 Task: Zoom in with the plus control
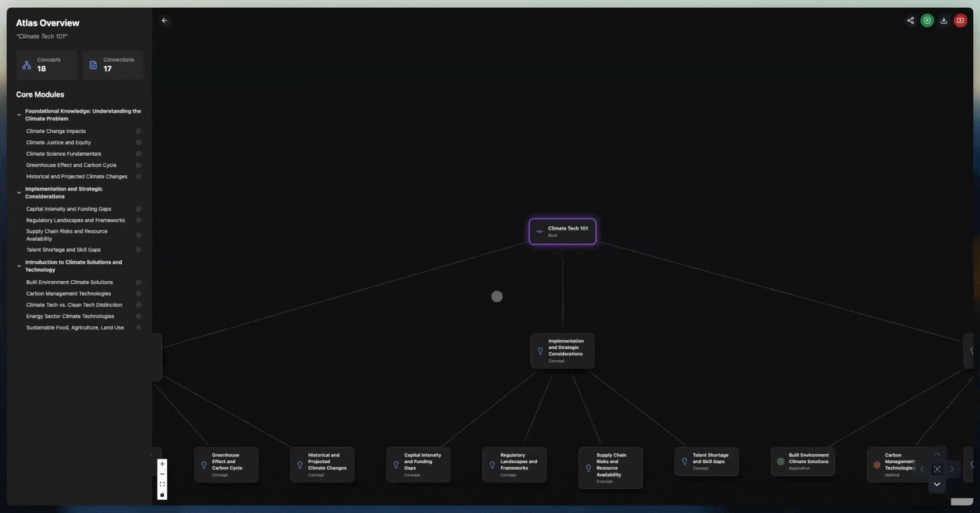(162, 464)
